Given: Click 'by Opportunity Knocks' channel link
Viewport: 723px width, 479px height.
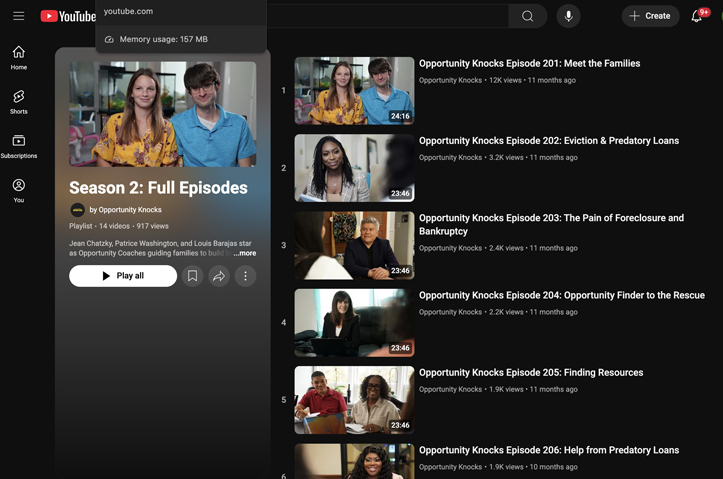Looking at the screenshot, I should click(125, 210).
